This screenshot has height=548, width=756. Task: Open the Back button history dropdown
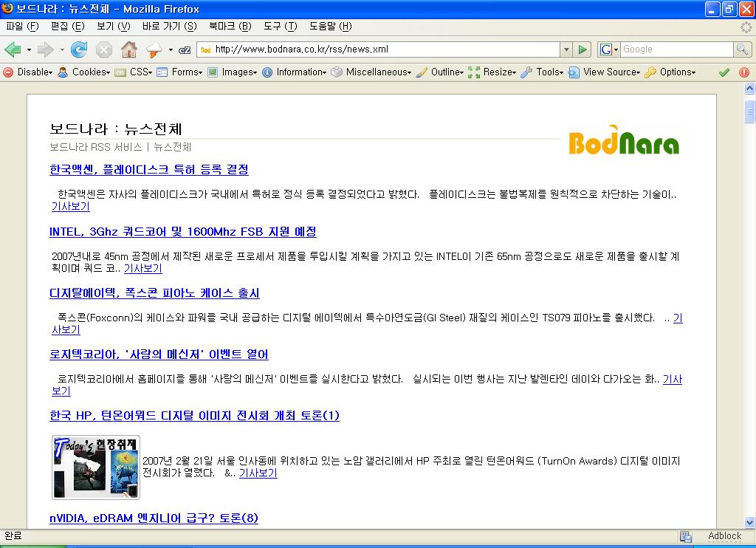(x=29, y=49)
